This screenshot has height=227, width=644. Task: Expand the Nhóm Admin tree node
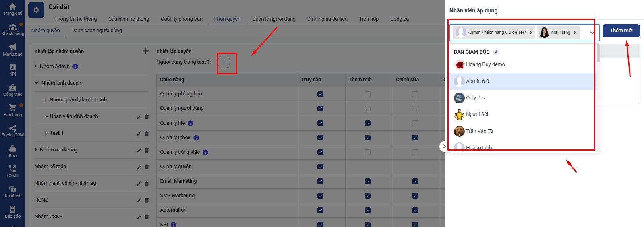pos(36,66)
